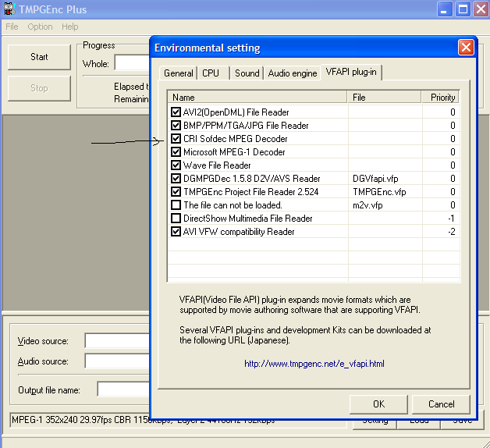490x448 pixels.
Task: Enable DirectShow Multimedia File Reader checkbox
Action: (176, 219)
